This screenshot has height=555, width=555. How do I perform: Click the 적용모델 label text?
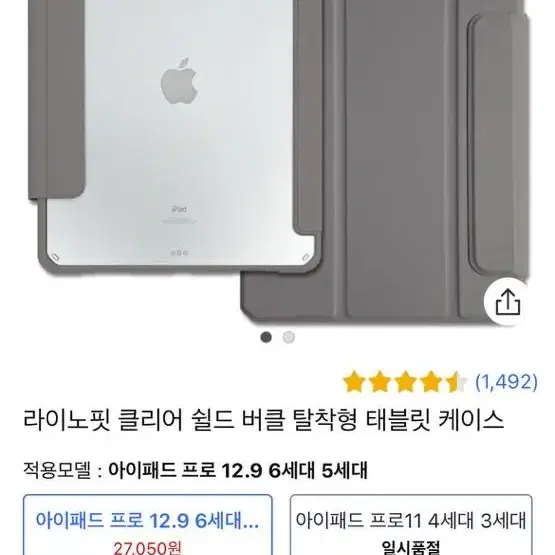[x=57, y=470]
